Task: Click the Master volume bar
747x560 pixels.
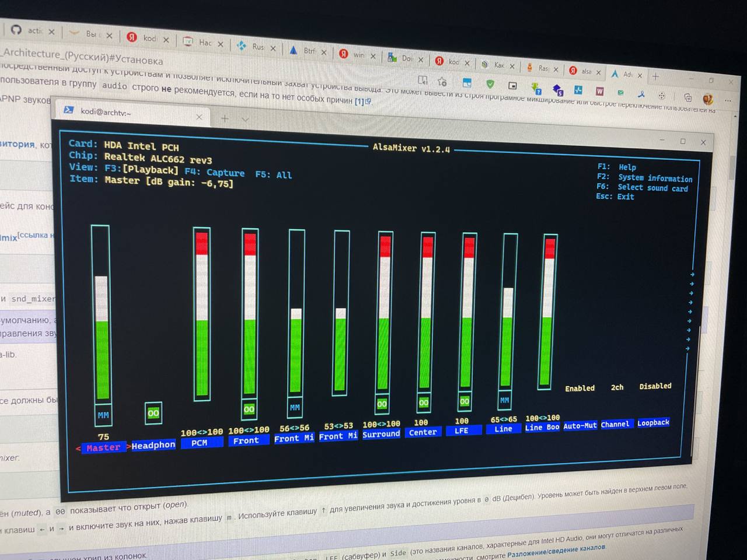Action: tap(102, 313)
